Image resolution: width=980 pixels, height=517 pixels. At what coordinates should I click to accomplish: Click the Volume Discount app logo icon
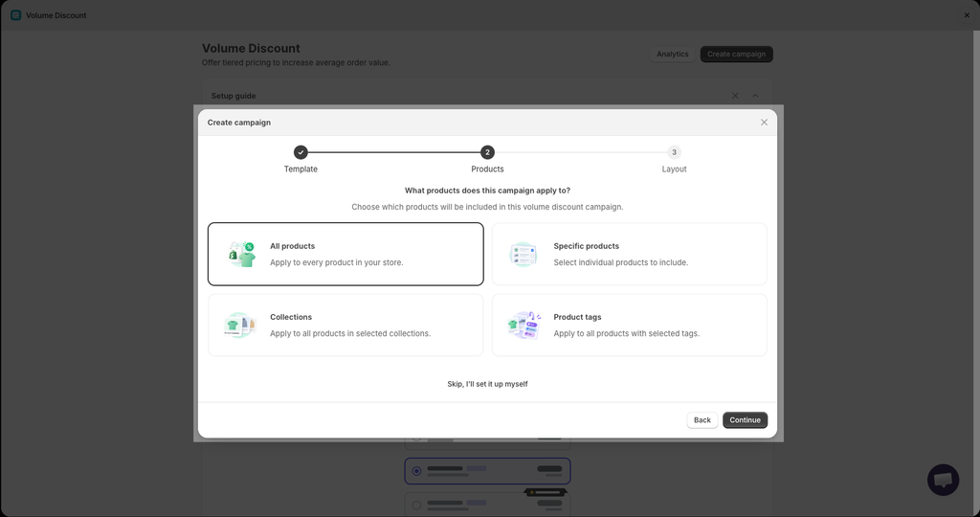pyautogui.click(x=15, y=15)
